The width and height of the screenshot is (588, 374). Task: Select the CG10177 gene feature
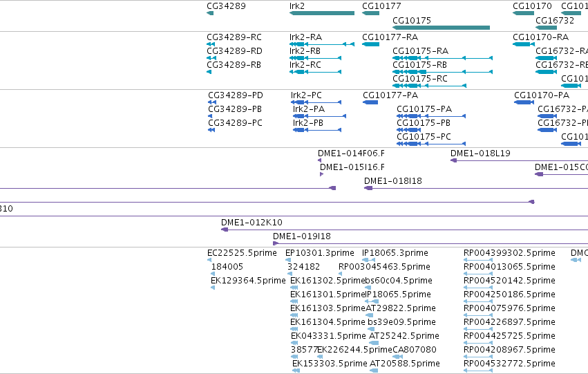coord(370,13)
